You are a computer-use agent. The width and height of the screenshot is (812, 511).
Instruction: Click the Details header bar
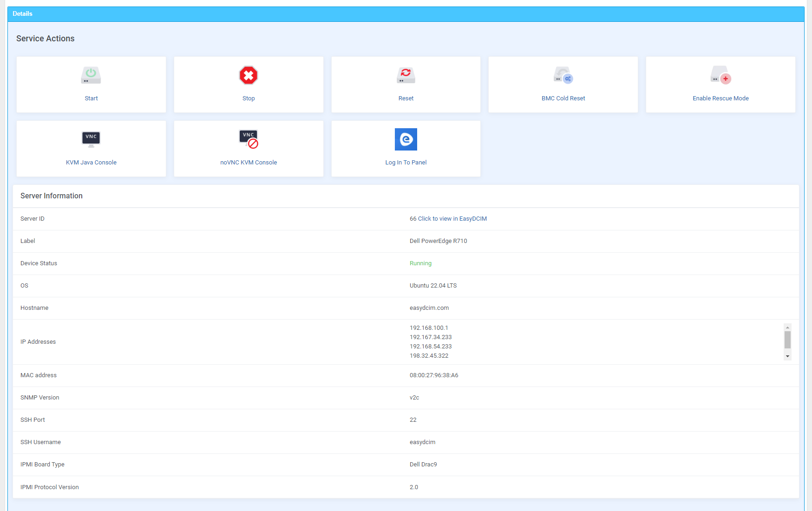[x=22, y=13]
